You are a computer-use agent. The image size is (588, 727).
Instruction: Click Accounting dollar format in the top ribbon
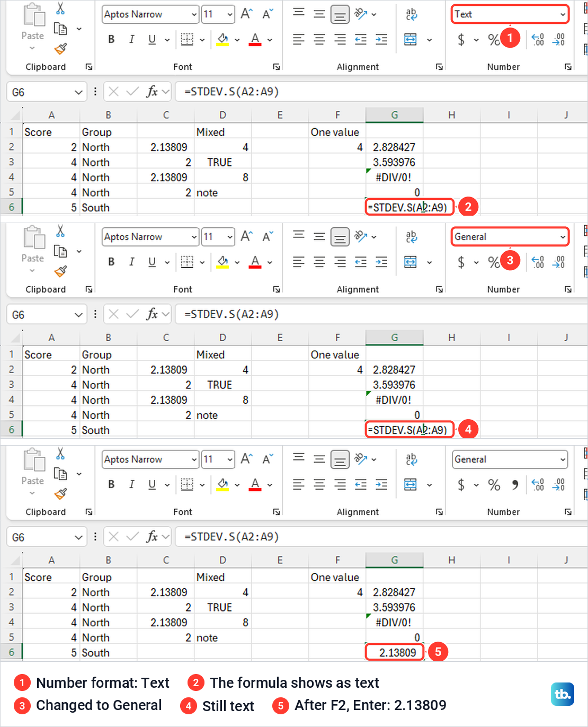pos(461,39)
